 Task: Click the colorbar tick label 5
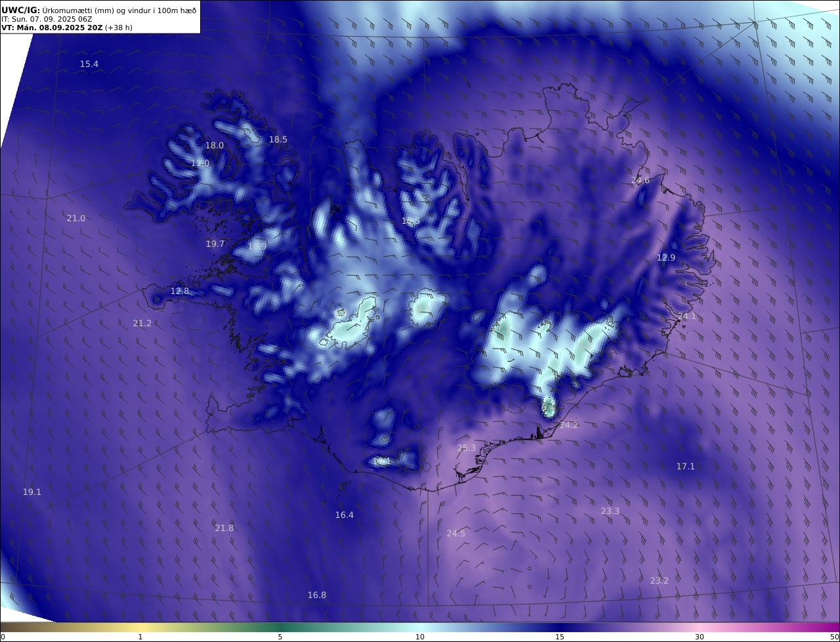click(280, 637)
